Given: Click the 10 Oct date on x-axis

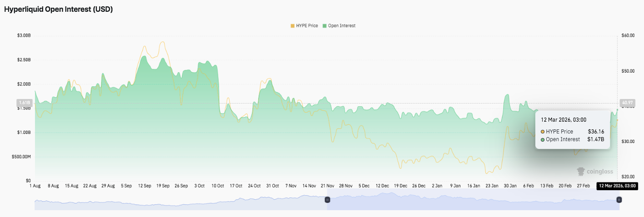Looking at the screenshot, I should click(217, 186).
